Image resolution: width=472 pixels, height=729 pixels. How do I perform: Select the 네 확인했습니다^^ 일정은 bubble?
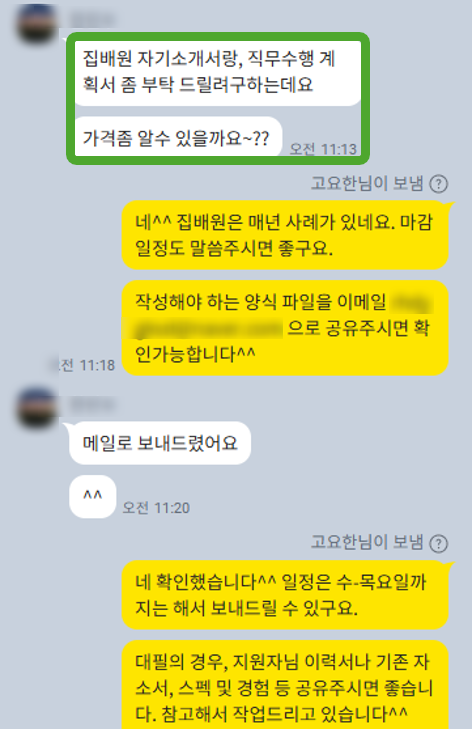tap(285, 595)
